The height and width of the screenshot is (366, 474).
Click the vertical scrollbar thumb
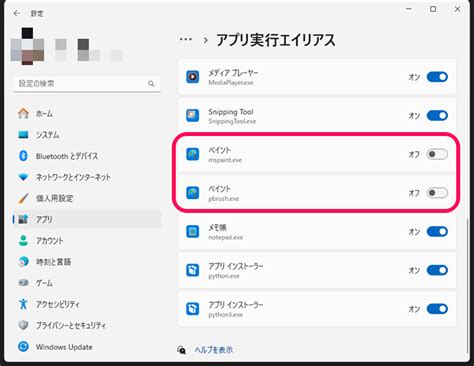467,285
